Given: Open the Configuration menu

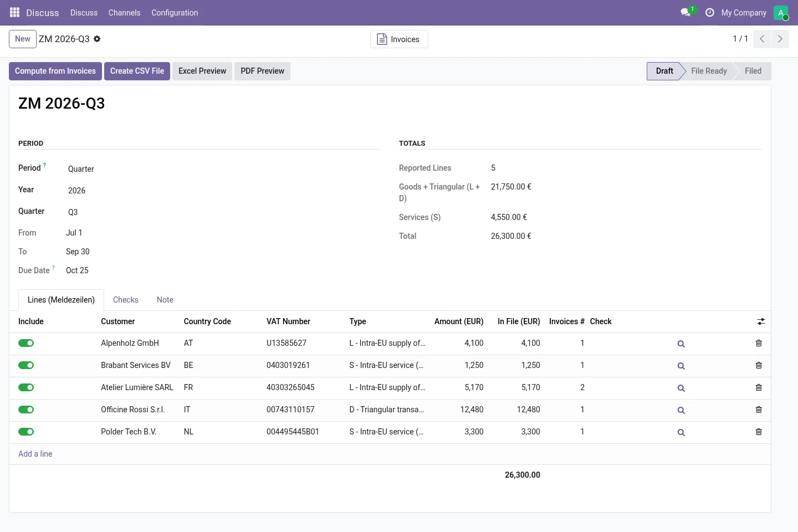Looking at the screenshot, I should pyautogui.click(x=175, y=12).
